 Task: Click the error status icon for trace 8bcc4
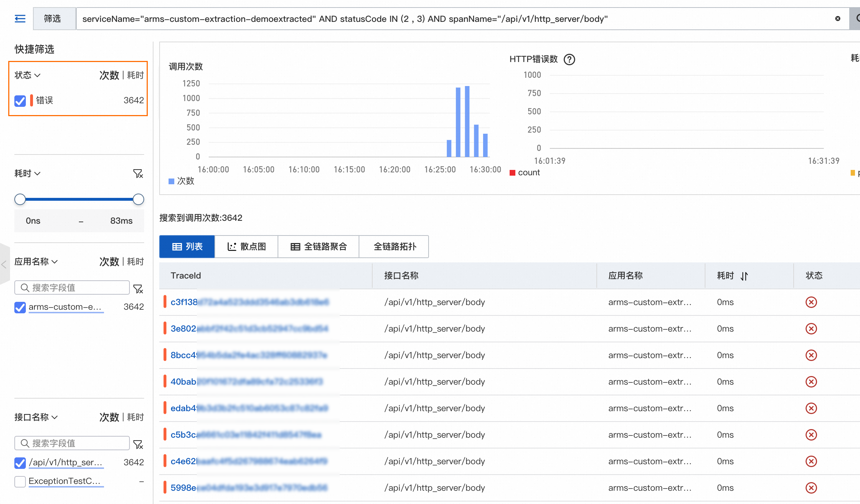point(811,355)
